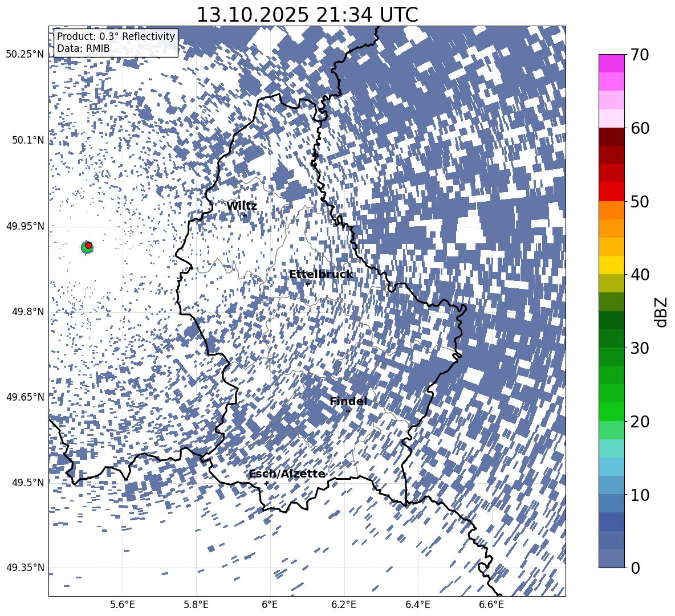The image size is (675, 616).
Task: Click the magenta top colorbar segment
Action: tap(611, 64)
